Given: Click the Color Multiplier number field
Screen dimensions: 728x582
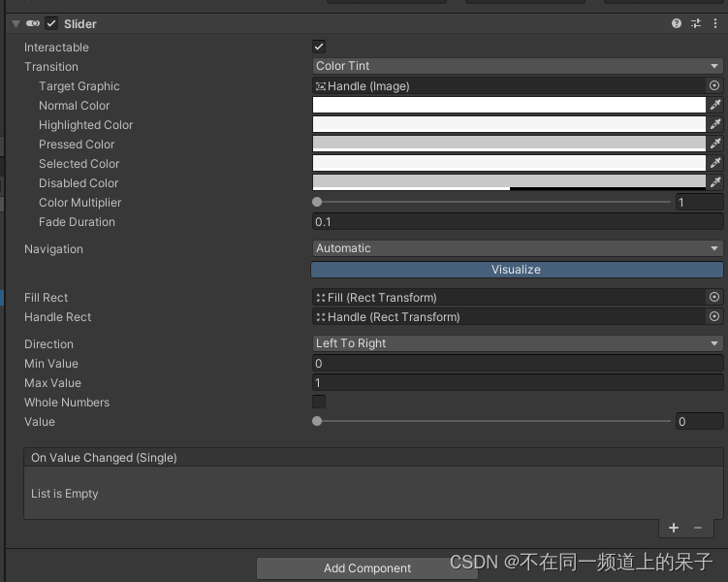Looking at the screenshot, I should [699, 203].
